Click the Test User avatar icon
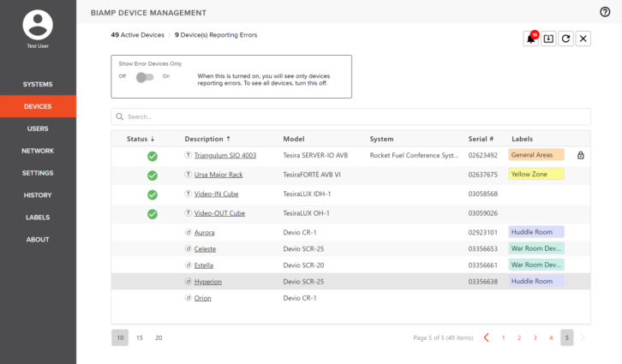The width and height of the screenshot is (622, 364). point(38,24)
